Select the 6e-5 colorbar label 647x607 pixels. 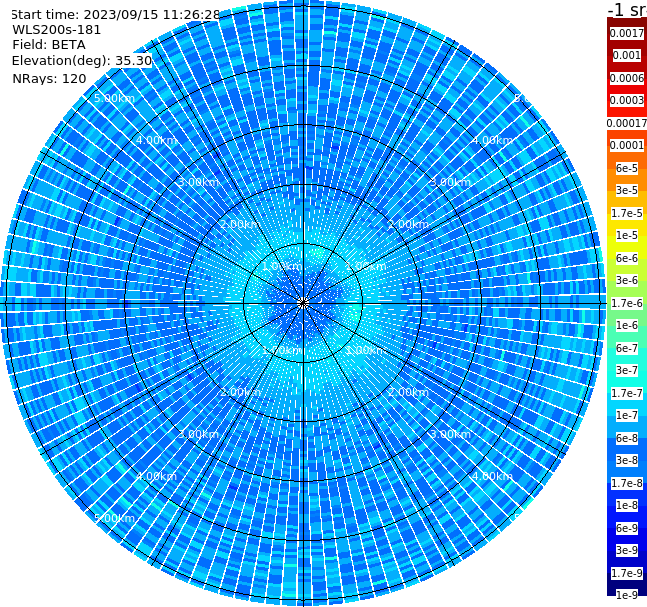627,168
